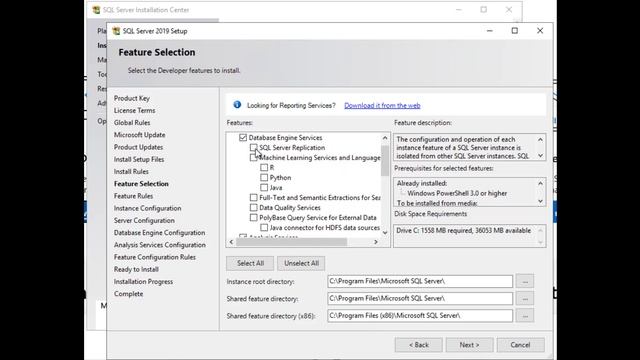Browse for Shared feature directory

[525, 298]
